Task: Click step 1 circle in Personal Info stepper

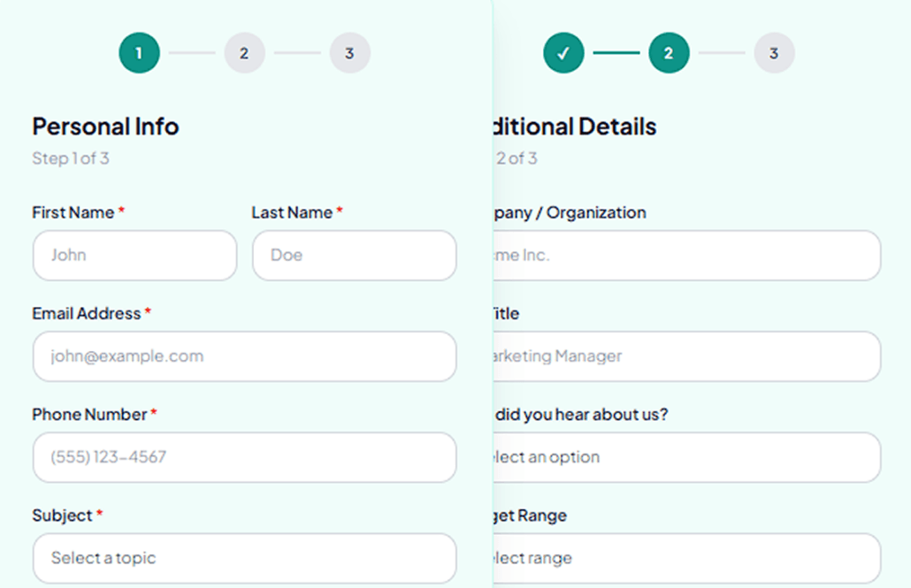Action: click(x=140, y=53)
